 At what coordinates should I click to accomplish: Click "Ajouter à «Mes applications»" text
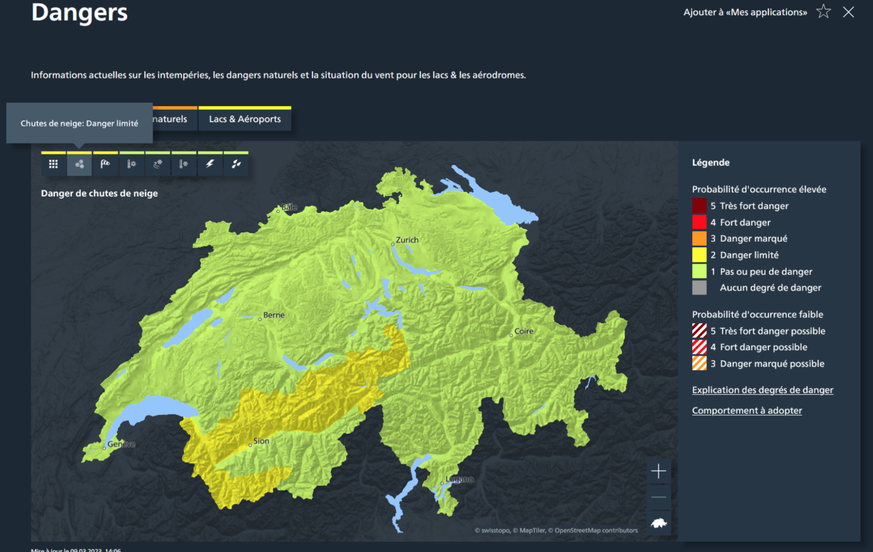(x=744, y=12)
